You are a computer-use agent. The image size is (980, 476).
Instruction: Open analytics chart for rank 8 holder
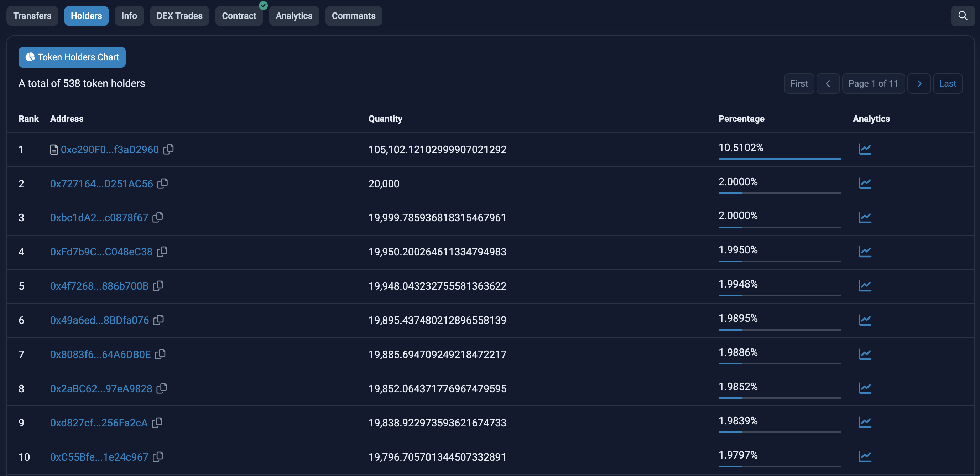click(x=864, y=388)
